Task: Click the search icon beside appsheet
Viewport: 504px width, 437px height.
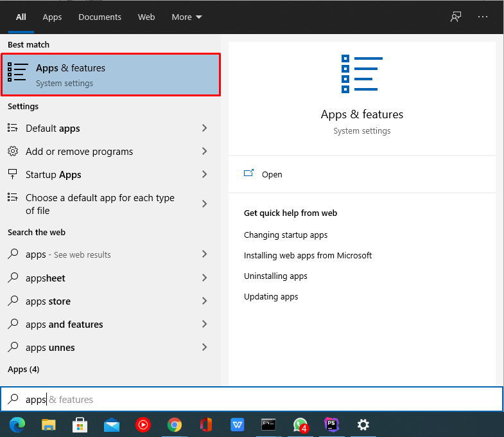Action: click(x=13, y=278)
